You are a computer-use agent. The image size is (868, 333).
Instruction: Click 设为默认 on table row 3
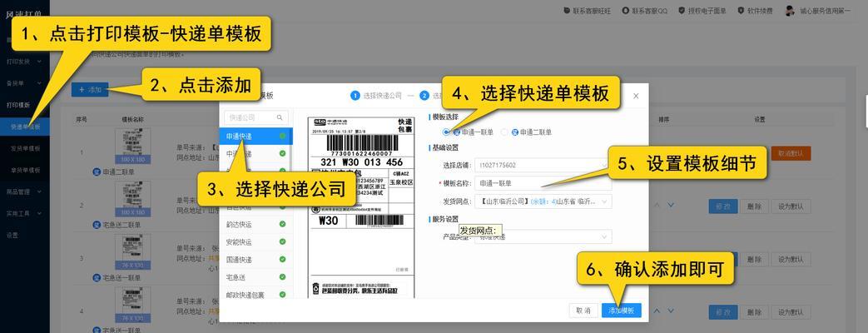(x=791, y=259)
